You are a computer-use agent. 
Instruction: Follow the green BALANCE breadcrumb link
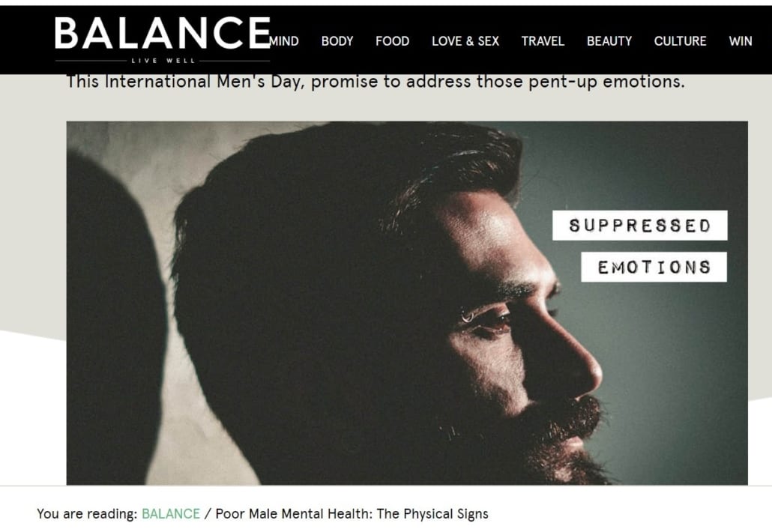(171, 514)
